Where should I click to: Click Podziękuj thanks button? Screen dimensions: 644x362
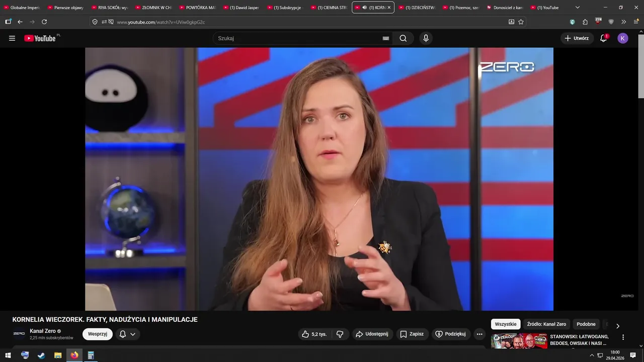[x=450, y=334]
